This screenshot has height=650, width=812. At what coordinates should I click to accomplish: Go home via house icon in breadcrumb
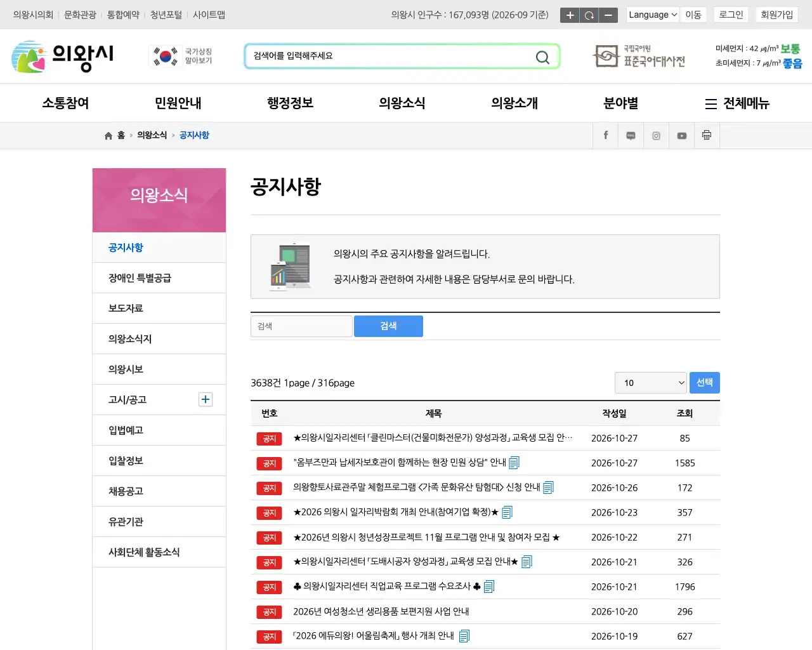pyautogui.click(x=108, y=135)
